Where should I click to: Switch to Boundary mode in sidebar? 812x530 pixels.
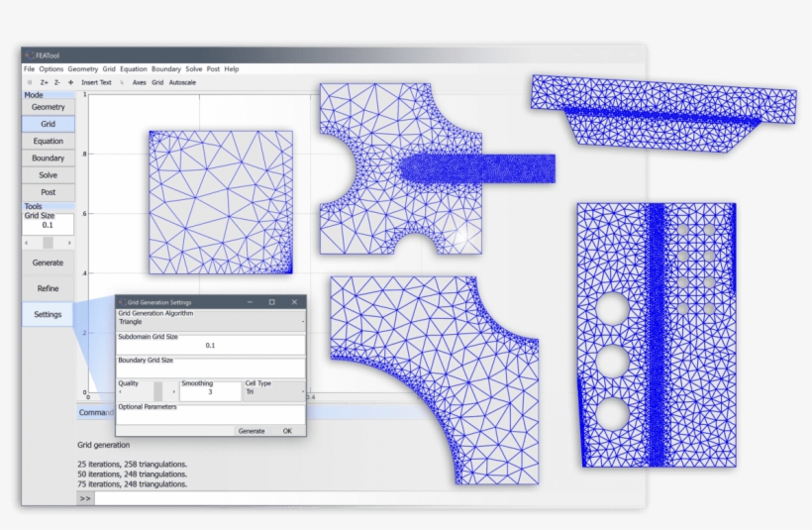point(49,159)
